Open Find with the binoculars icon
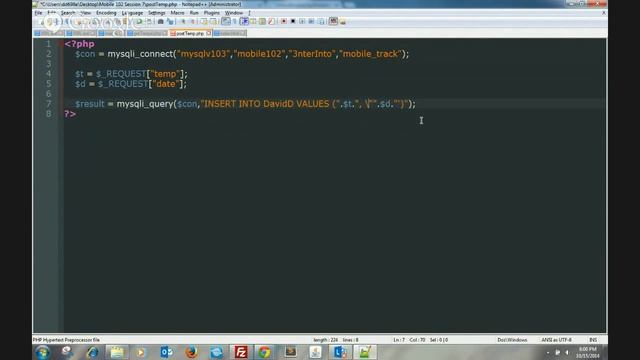Screen dimensions: 640x360 coord(160,21)
